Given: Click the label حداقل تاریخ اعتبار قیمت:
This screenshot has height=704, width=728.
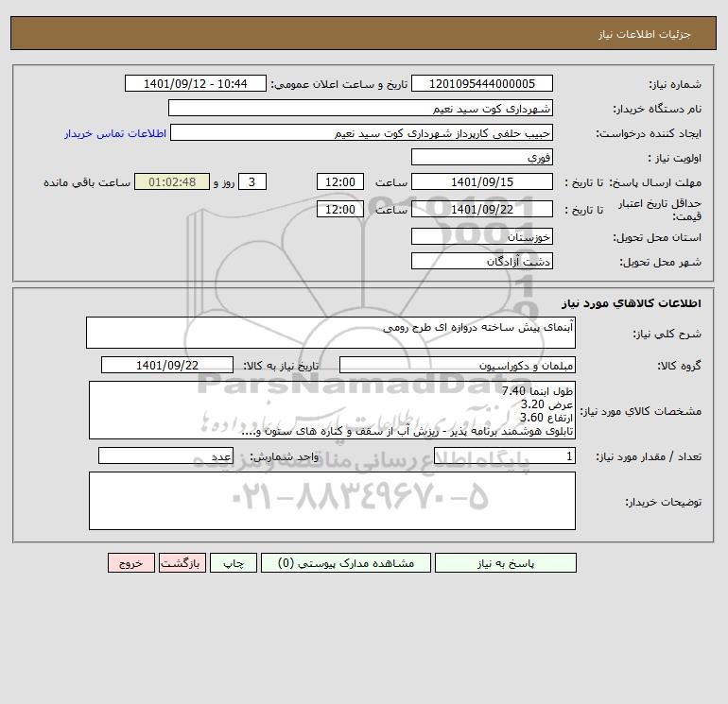Looking at the screenshot, I should point(659,210).
